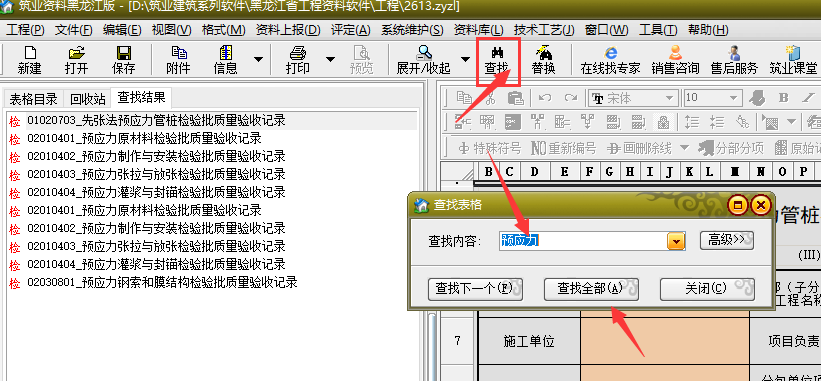Toggle bold formatting button
The width and height of the screenshot is (821, 381).
pyautogui.click(x=783, y=98)
